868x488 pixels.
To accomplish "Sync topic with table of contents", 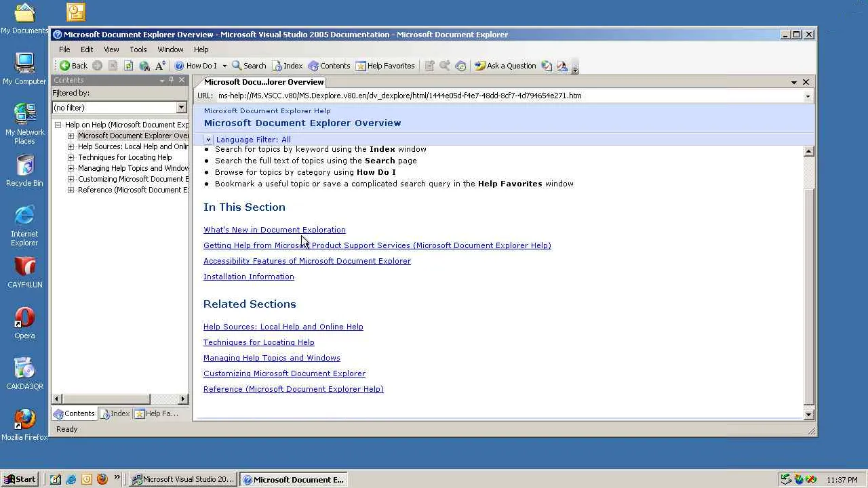I will tap(460, 66).
